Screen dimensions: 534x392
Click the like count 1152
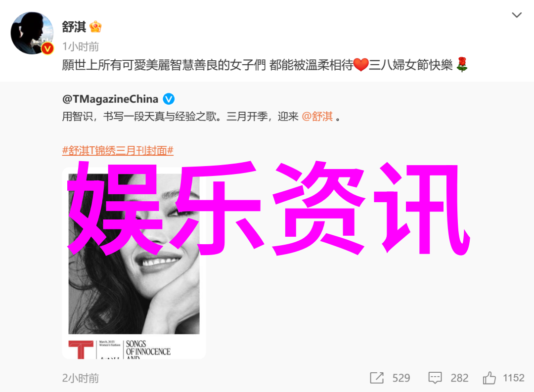click(x=514, y=378)
